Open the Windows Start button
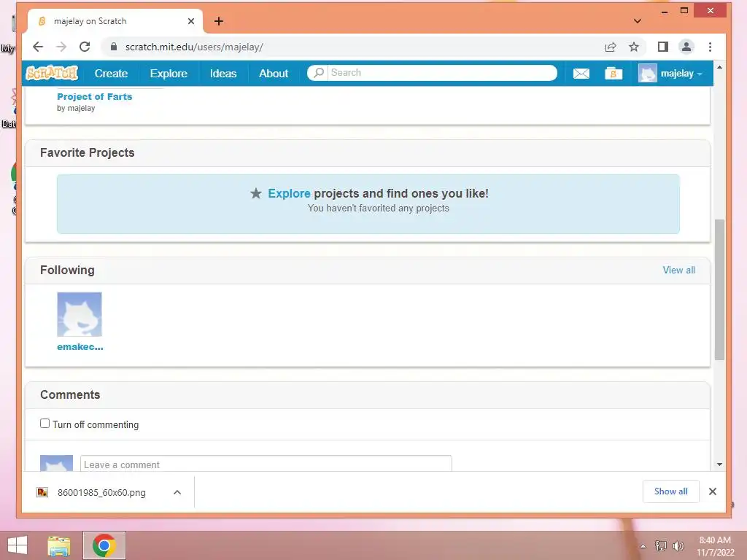The width and height of the screenshot is (747, 560). [x=18, y=545]
